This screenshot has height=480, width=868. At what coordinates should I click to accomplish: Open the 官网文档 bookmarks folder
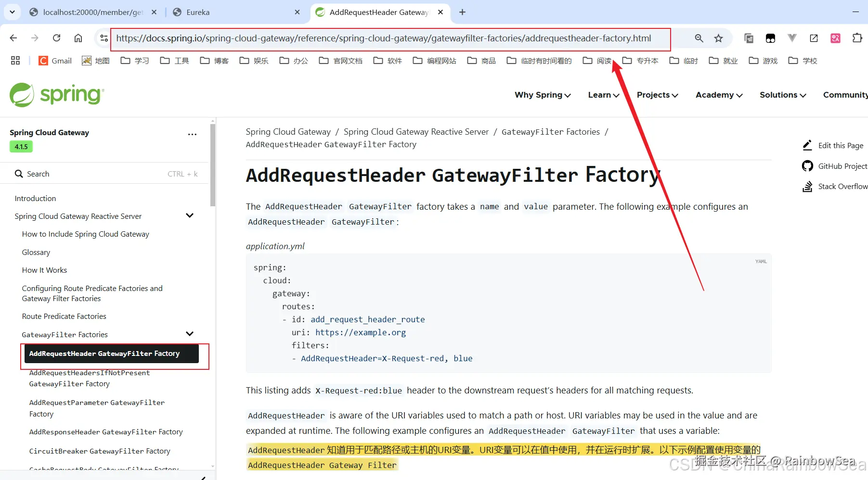[x=340, y=61]
